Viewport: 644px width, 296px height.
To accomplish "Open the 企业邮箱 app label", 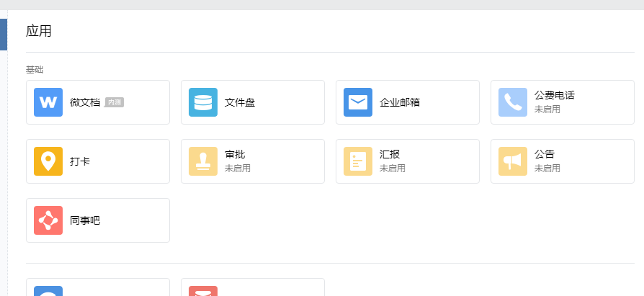I will 400,102.
